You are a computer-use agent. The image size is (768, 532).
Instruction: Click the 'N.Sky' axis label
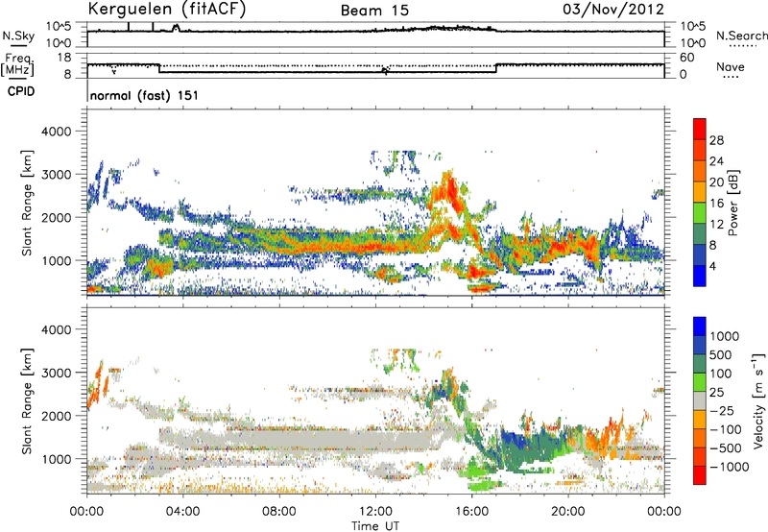click(x=18, y=36)
